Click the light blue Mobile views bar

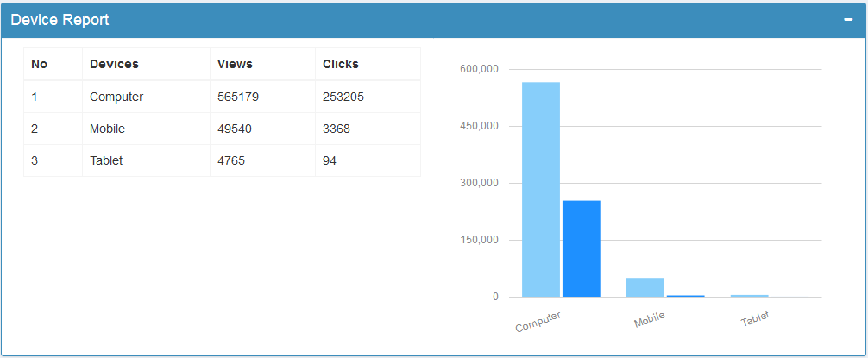(x=645, y=287)
